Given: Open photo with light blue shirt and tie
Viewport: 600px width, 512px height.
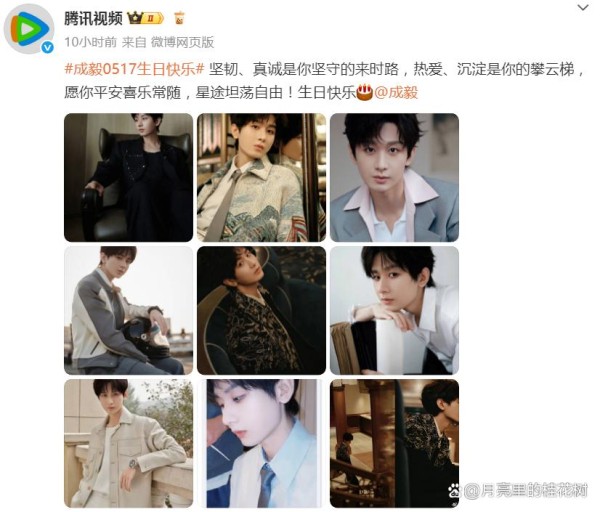Looking at the screenshot, I should (x=262, y=444).
